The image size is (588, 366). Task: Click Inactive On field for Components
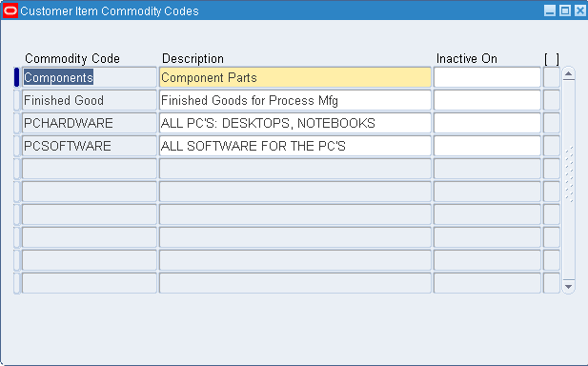[x=487, y=77]
